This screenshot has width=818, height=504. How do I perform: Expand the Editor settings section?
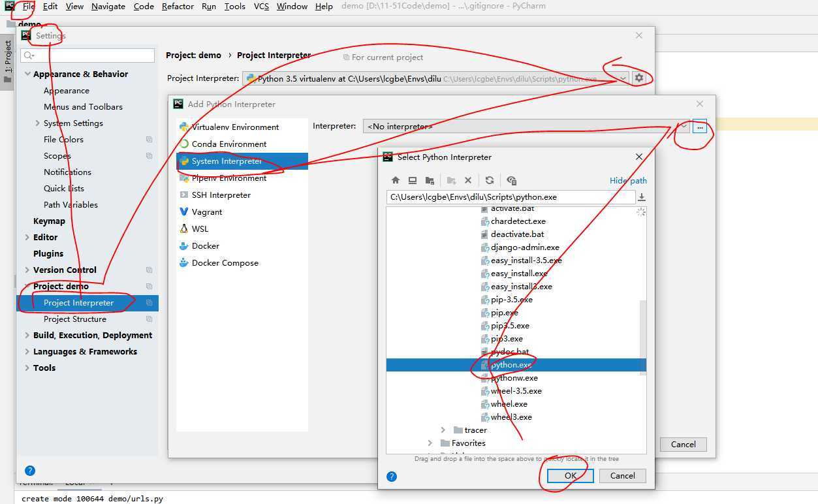coord(27,238)
